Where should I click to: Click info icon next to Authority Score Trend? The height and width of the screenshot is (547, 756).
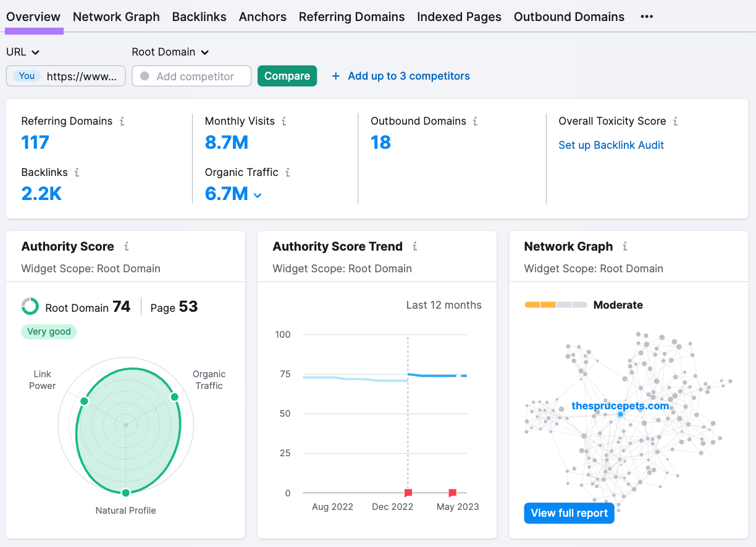click(414, 246)
